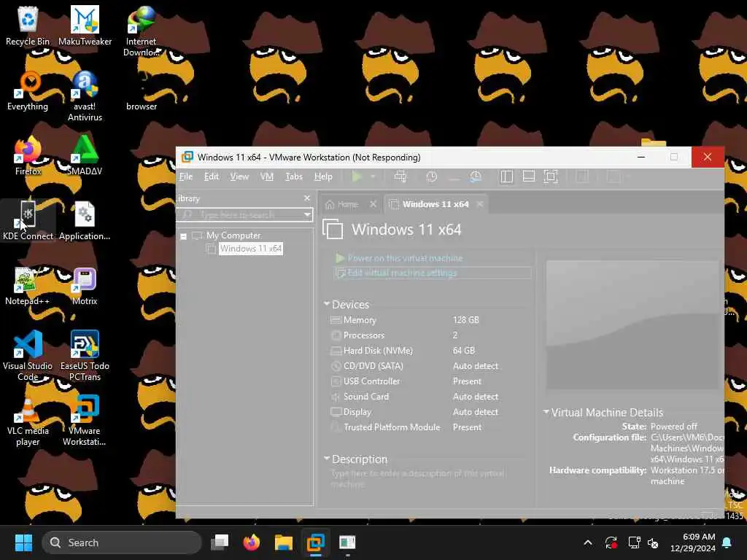Open the Internet Download desktop icon

pos(142,31)
